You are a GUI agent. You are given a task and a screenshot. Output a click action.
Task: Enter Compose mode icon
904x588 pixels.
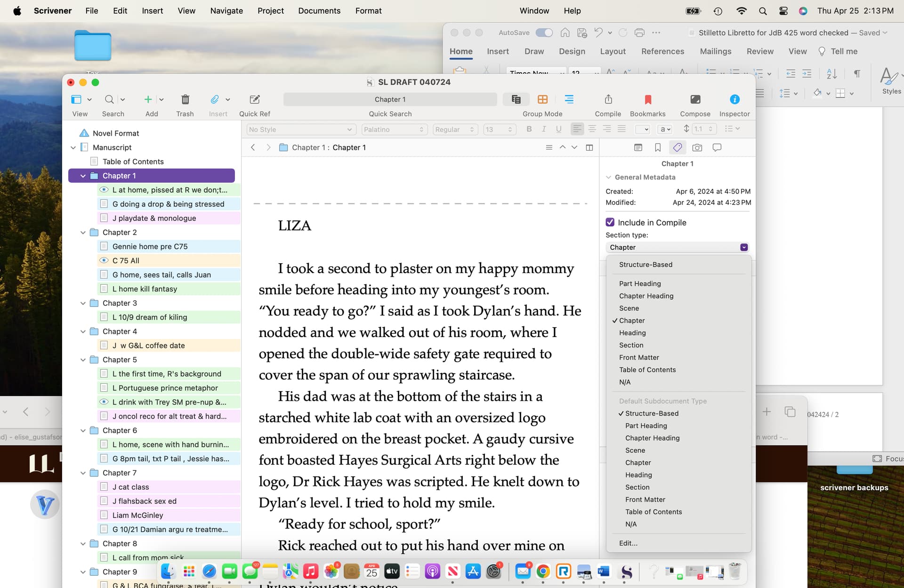click(695, 99)
